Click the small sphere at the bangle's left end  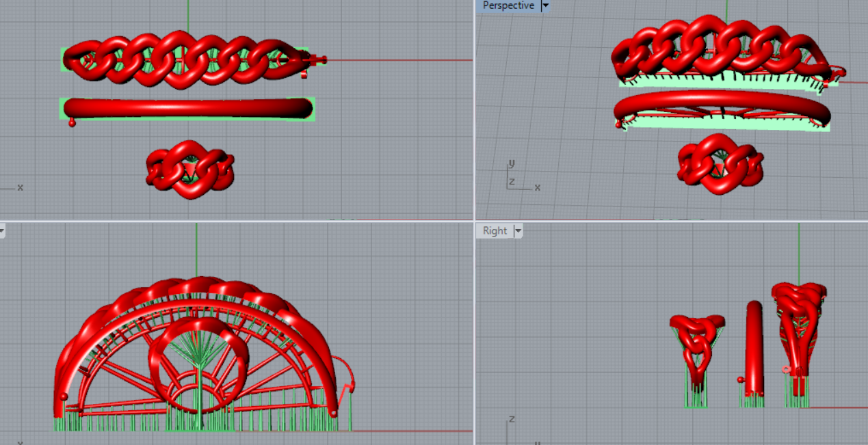[72, 122]
